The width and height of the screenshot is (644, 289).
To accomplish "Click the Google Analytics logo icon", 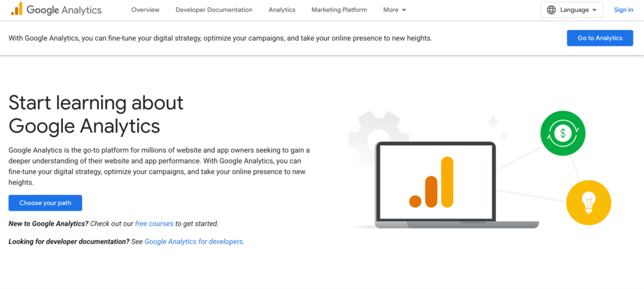I will (17, 9).
